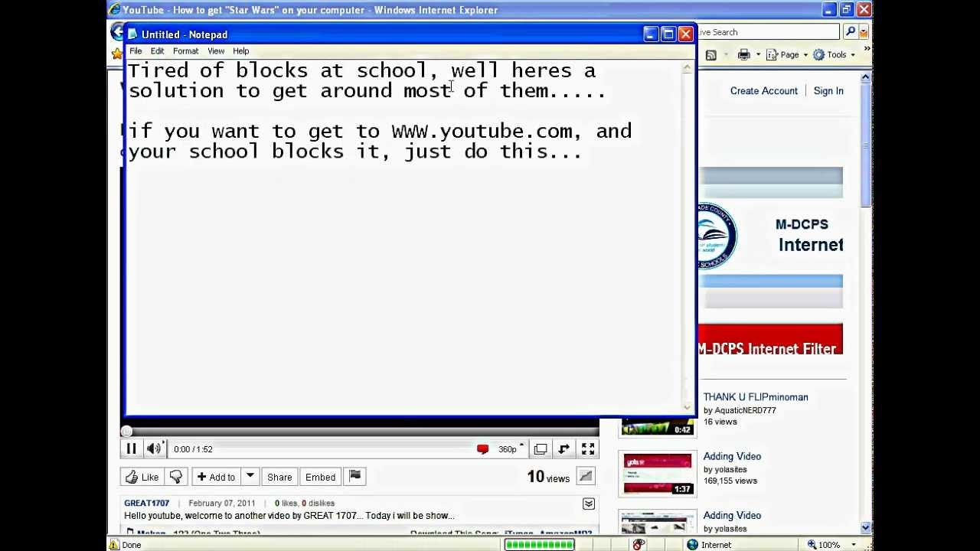980x551 pixels.
Task: Expand the video description with double chevron
Action: (589, 504)
